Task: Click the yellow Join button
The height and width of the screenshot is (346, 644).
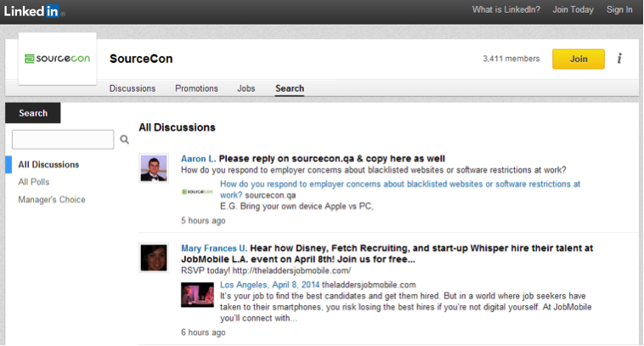Action: click(579, 59)
